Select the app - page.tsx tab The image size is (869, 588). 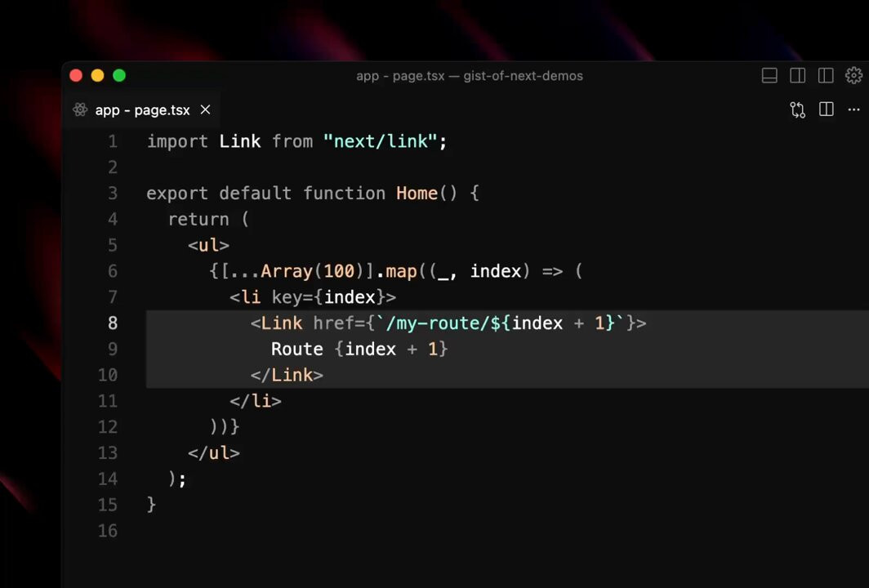coord(142,109)
